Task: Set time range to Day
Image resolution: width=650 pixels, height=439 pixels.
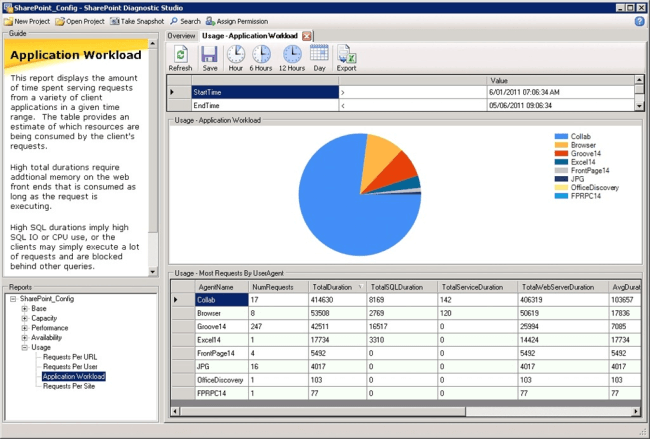Action: click(x=319, y=58)
